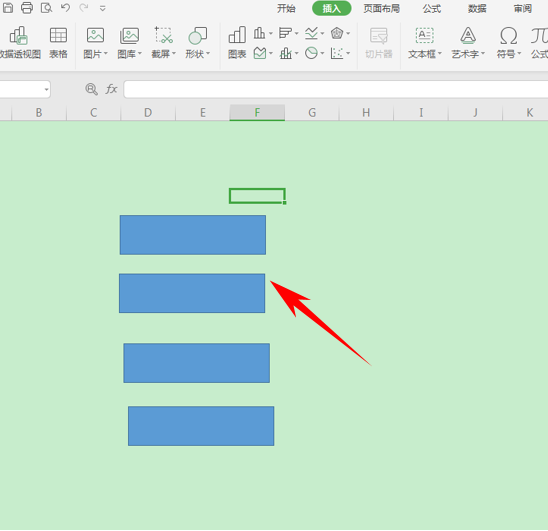Switch to the 数据 tab

(477, 8)
